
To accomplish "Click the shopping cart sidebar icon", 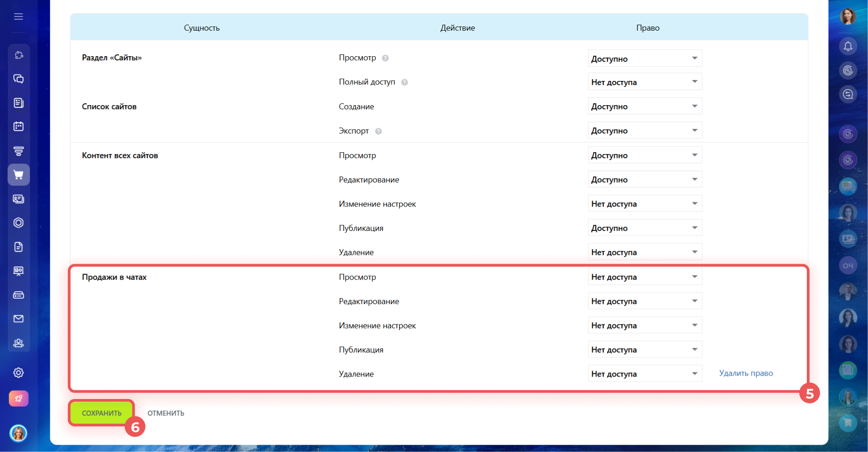I will [18, 175].
